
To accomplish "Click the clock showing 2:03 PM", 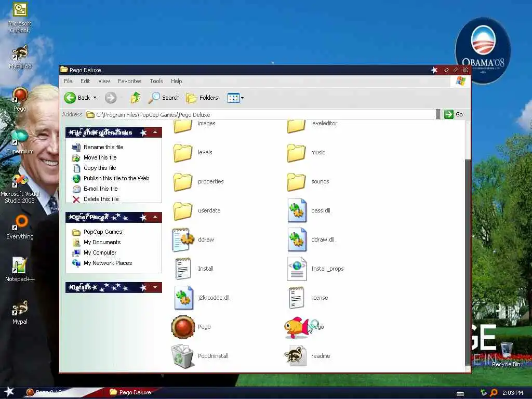I will click(x=513, y=393).
